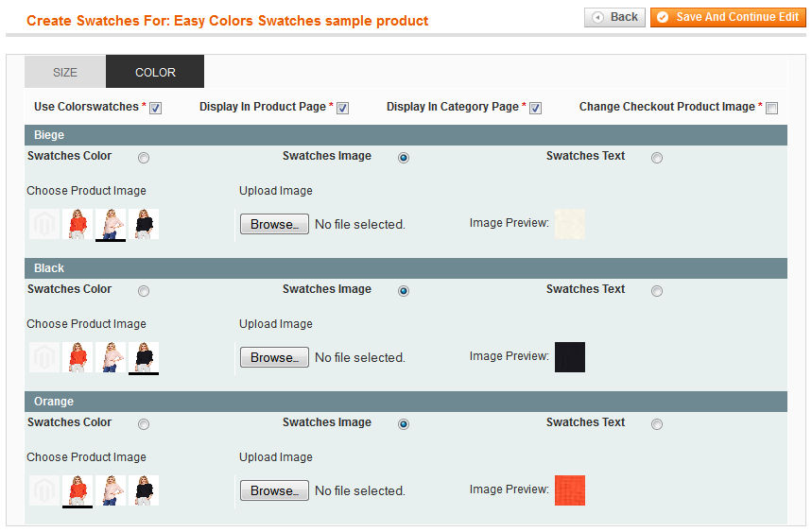812x532 pixels.
Task: Click Save And Continue Edit
Action: 728,17
